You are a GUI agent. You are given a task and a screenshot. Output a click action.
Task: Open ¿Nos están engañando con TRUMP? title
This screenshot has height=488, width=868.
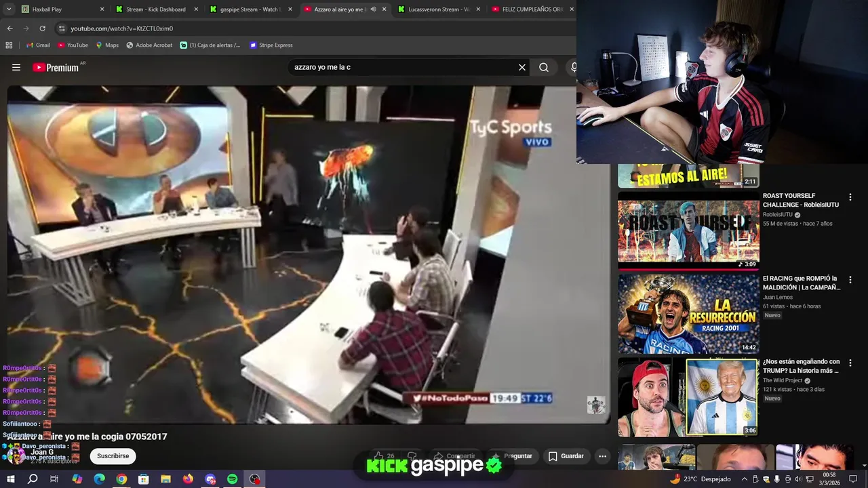click(x=801, y=366)
